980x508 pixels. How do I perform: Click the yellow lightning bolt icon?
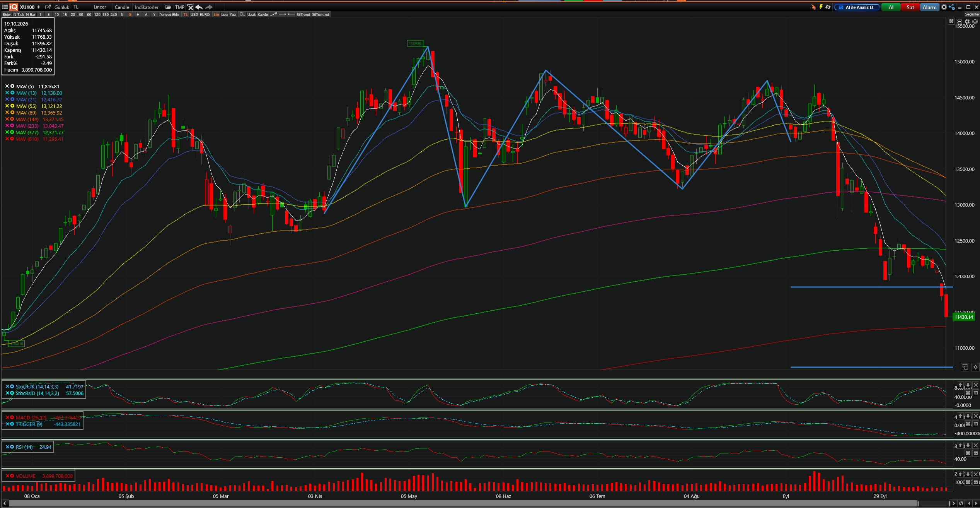point(821,7)
